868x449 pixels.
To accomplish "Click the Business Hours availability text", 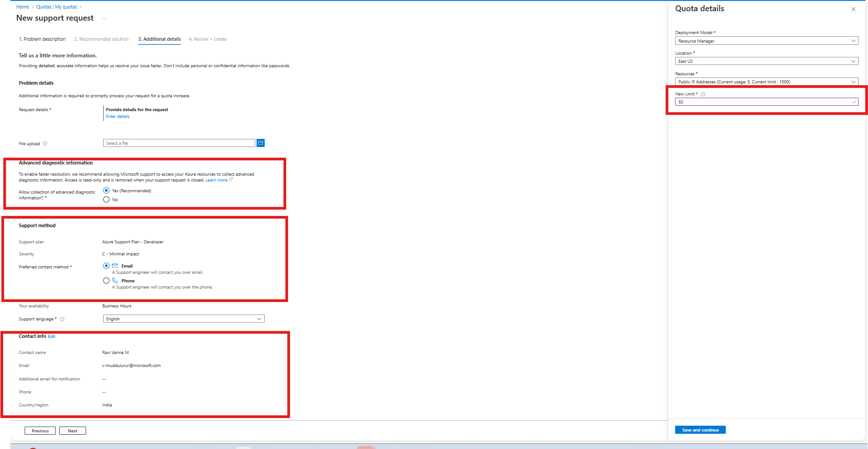I will (x=117, y=306).
